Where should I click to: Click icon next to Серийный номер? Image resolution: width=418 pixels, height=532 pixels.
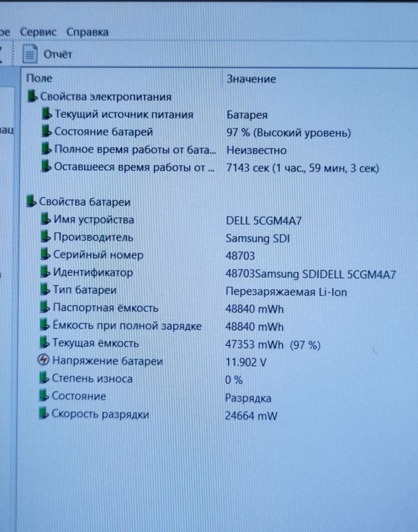[45, 254]
